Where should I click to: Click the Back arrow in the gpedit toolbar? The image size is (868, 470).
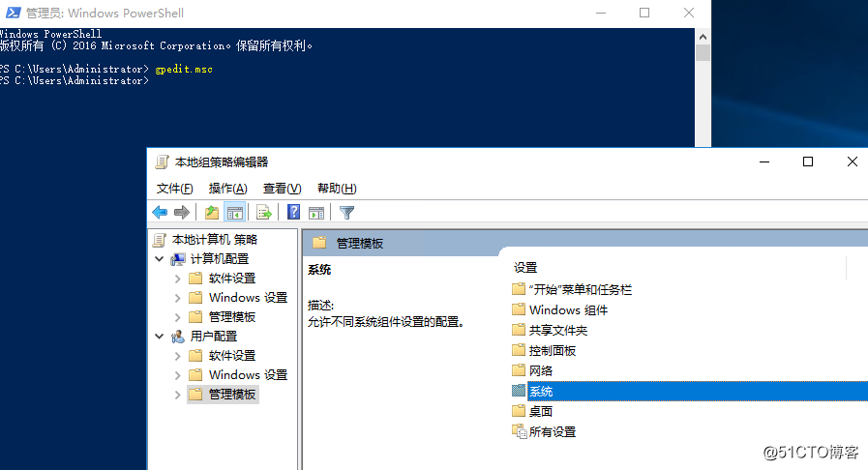[x=160, y=213]
